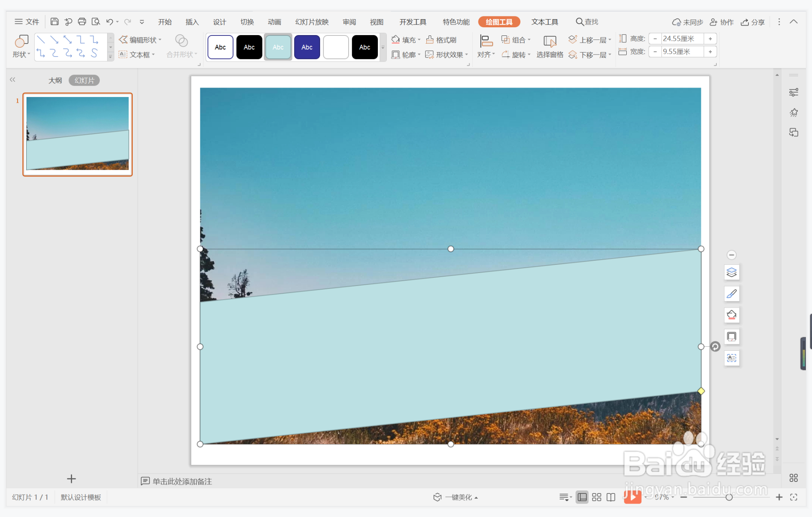Click the zoom slider handle

729,497
